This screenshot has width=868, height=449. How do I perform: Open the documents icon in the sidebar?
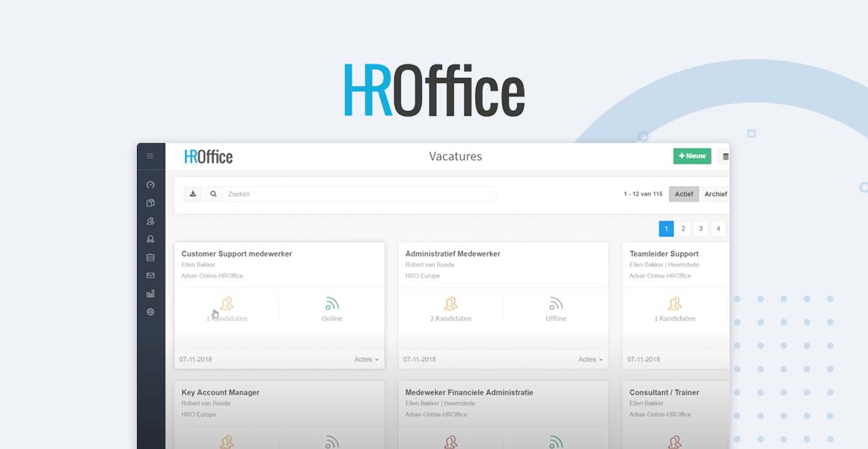click(x=150, y=203)
